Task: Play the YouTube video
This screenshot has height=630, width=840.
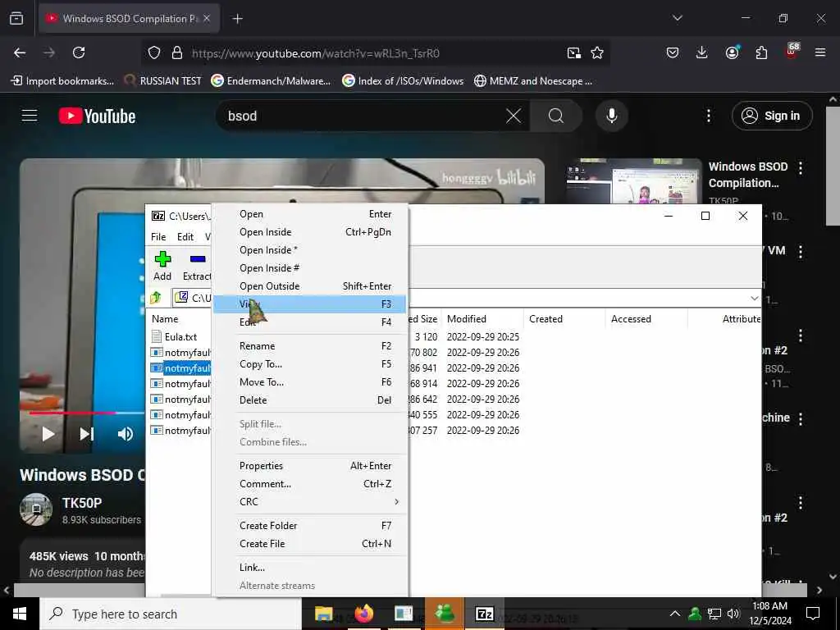Action: 48,434
